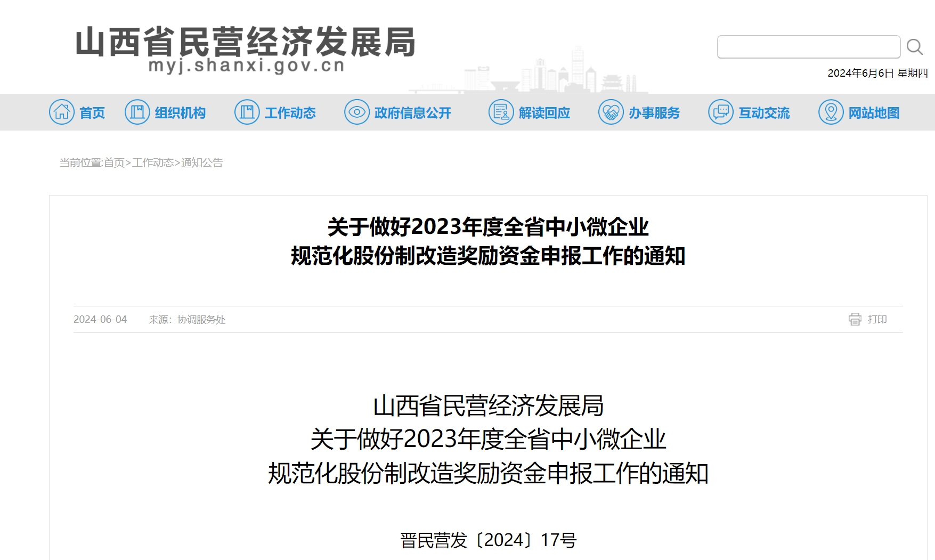This screenshot has height=560, width=935.
Task: Click the document icon for 解读回应
Action: click(x=501, y=112)
